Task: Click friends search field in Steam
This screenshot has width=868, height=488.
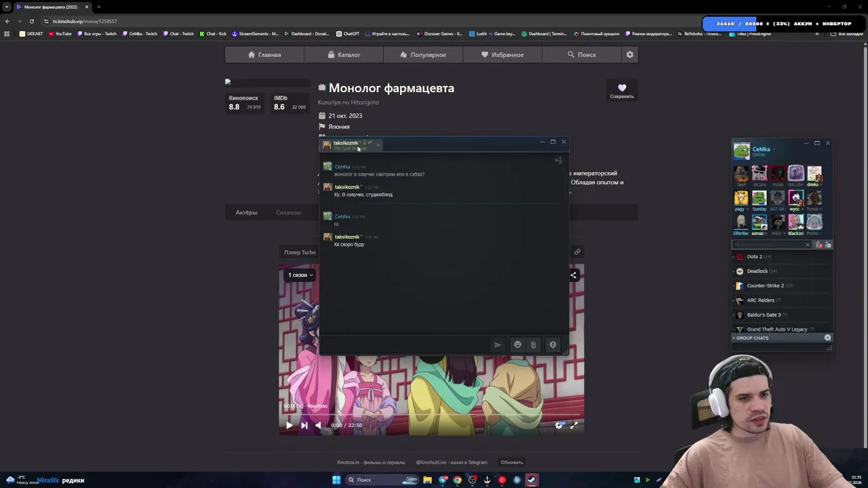Action: pos(773,245)
